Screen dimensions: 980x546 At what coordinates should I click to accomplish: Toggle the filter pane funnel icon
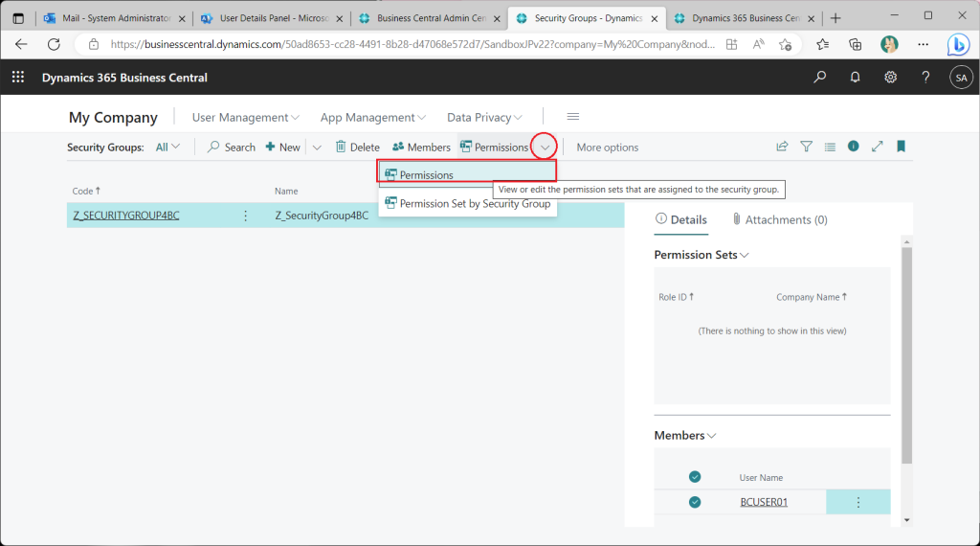[x=806, y=147]
